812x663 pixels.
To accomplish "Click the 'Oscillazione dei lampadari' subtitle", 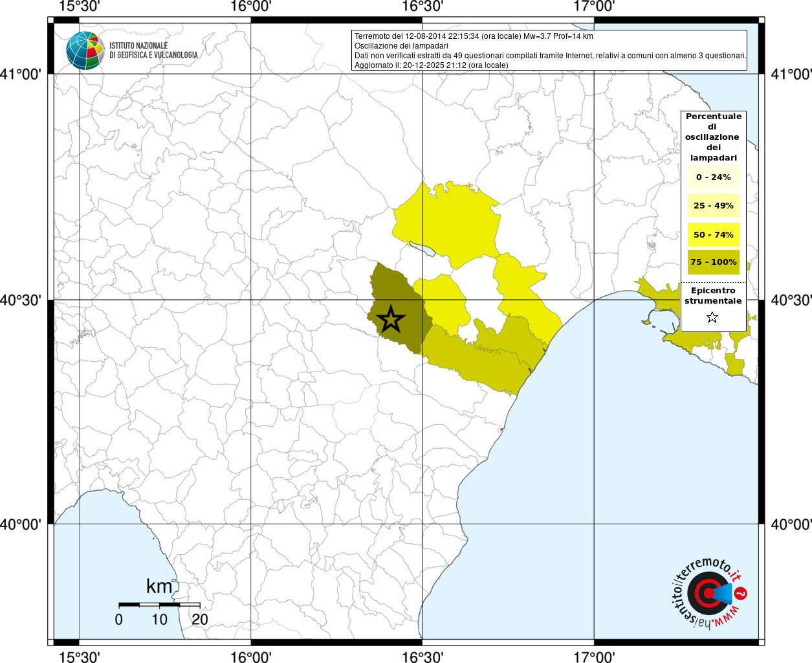I will tap(401, 46).
